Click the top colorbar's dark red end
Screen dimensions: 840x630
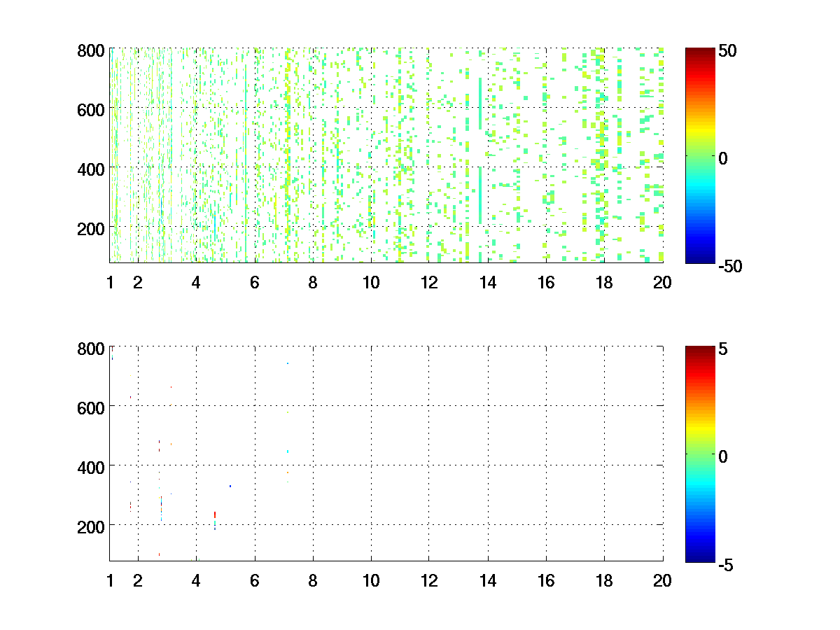coord(699,52)
